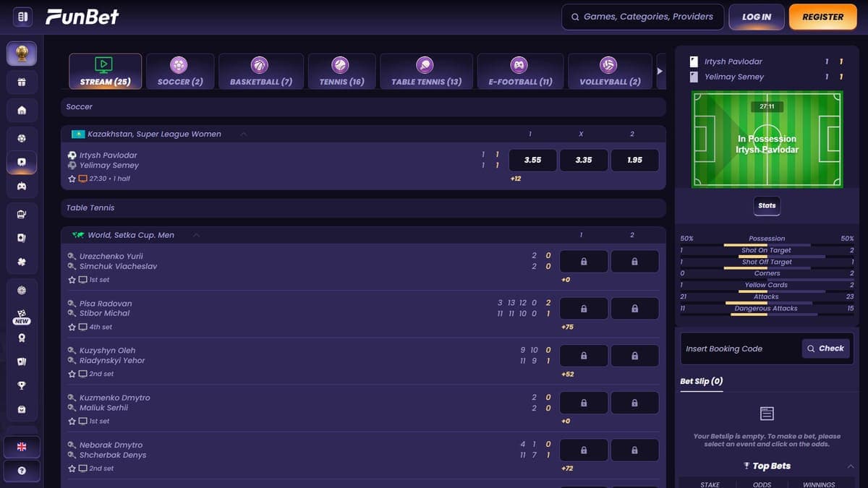
Task: Bet on draw odds 3.35
Action: [584, 160]
